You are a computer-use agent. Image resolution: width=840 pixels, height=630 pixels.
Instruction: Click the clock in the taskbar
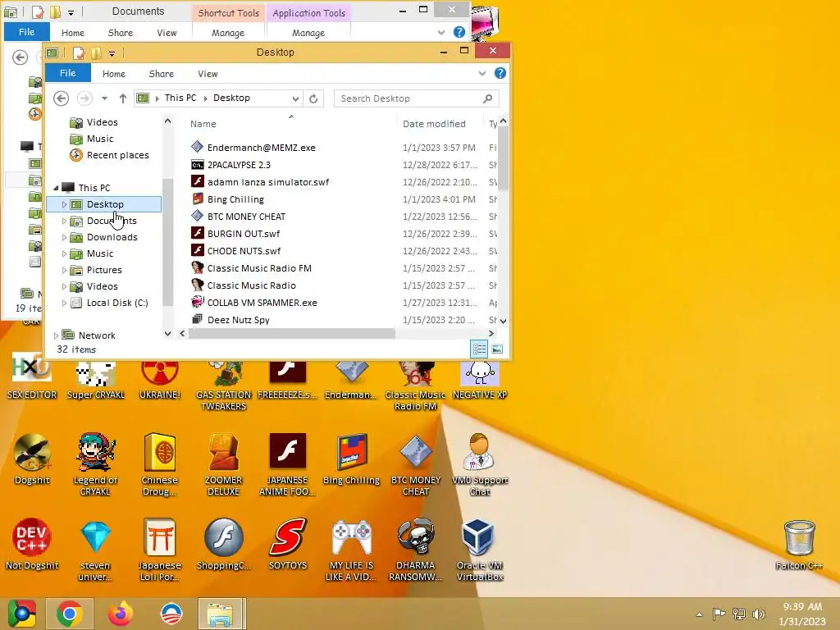[802, 614]
